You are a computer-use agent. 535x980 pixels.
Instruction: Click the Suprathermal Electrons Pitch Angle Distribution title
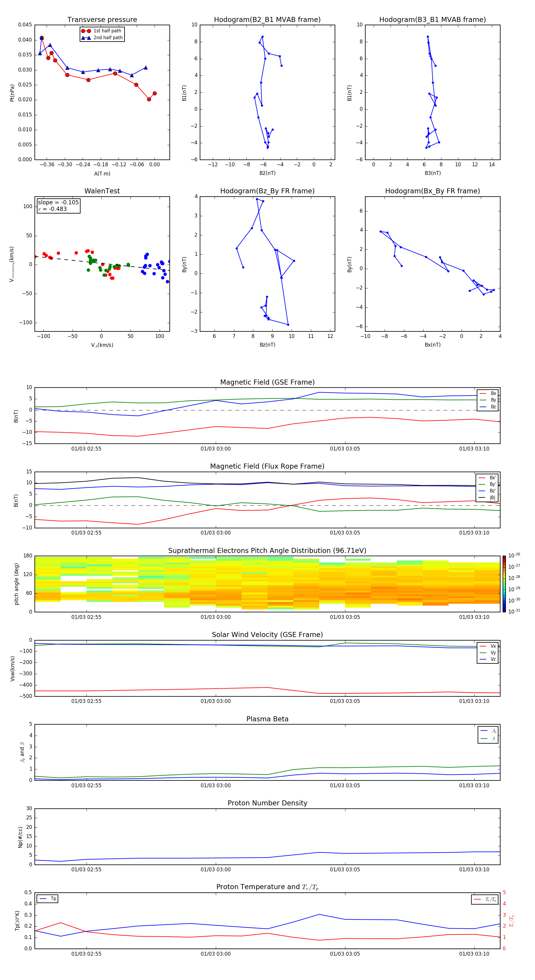click(267, 551)
